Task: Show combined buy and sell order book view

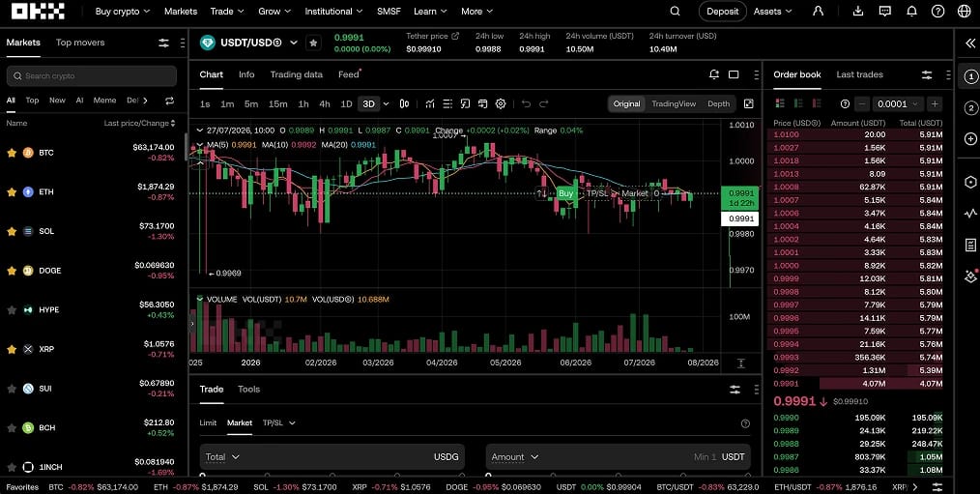Action: click(779, 103)
